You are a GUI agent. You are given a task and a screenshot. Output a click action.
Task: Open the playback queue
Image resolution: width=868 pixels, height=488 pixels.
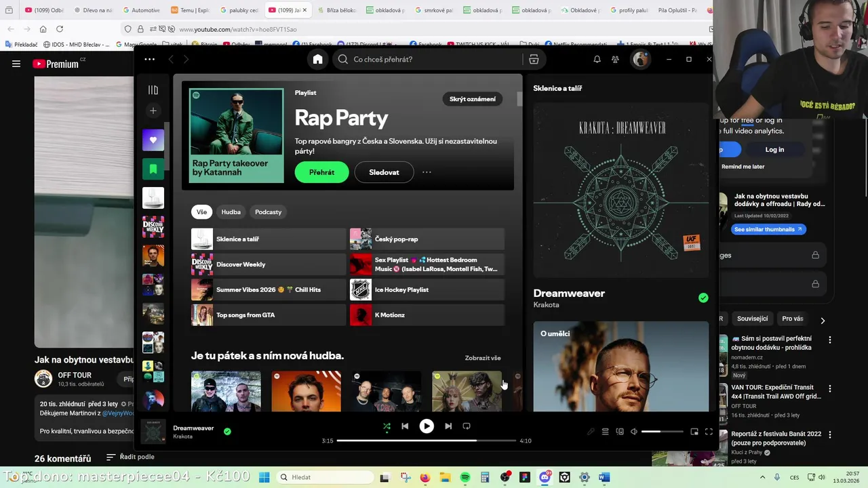click(606, 432)
